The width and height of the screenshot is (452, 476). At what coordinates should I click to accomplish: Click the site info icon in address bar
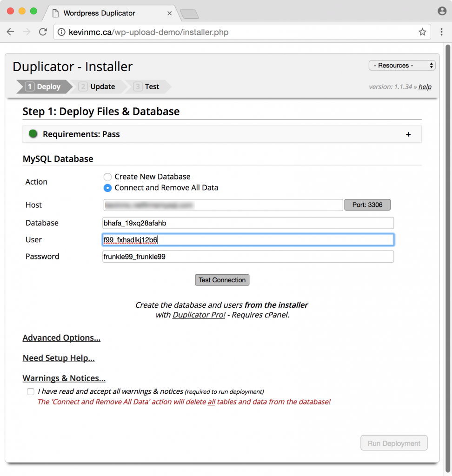[61, 32]
